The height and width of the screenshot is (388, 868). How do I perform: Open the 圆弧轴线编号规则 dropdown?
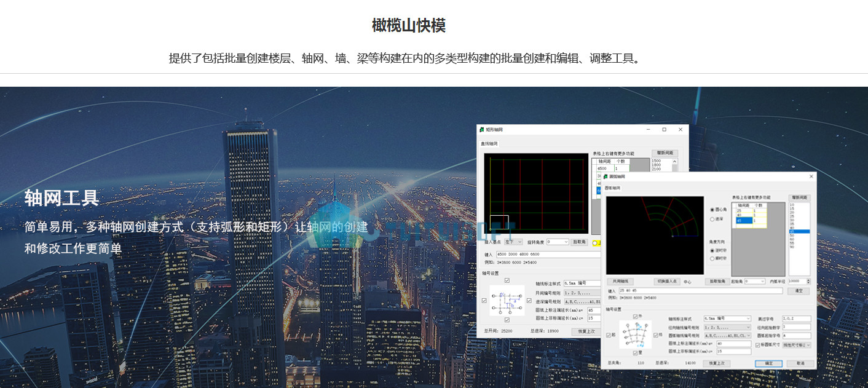pos(727,336)
